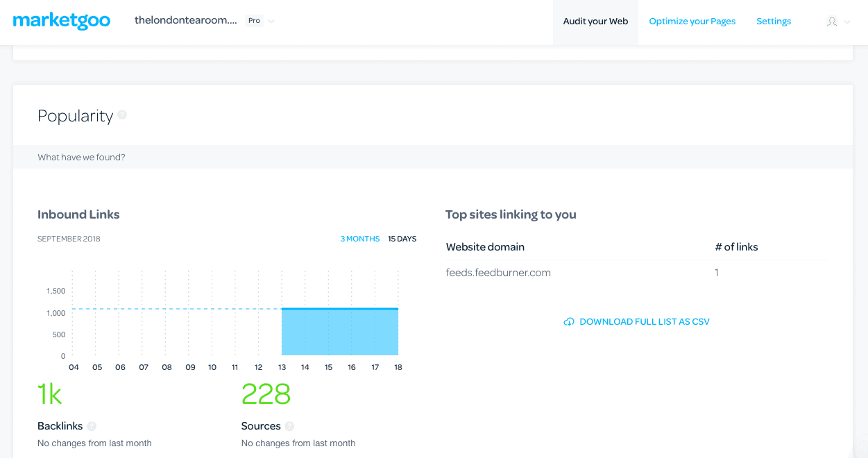Click the 228 sources count

pyautogui.click(x=266, y=394)
